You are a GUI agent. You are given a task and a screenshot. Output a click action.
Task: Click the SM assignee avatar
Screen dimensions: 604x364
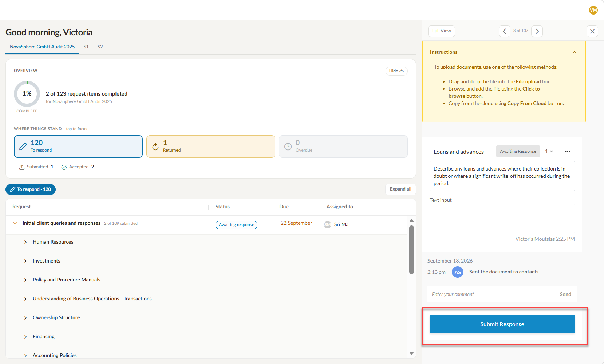(328, 225)
